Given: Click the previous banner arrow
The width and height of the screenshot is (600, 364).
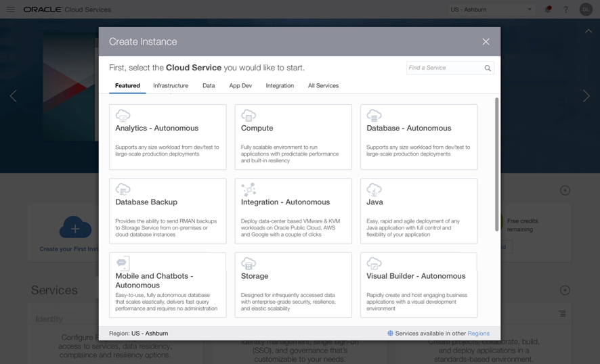Looking at the screenshot, I should point(14,96).
